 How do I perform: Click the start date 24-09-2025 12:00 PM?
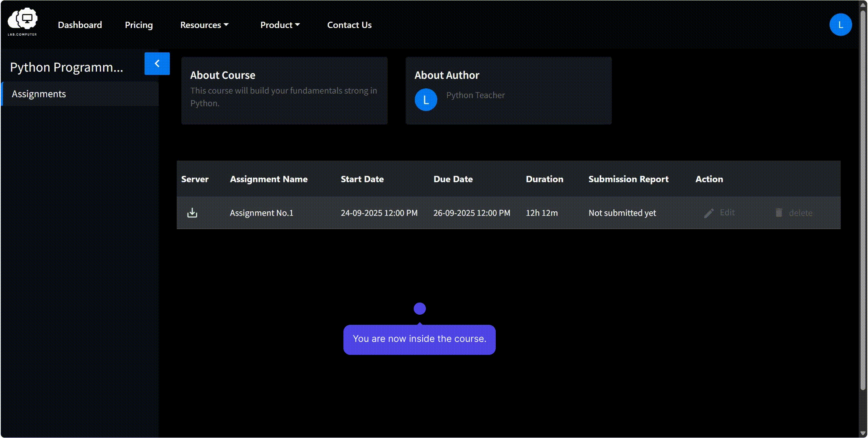(379, 213)
